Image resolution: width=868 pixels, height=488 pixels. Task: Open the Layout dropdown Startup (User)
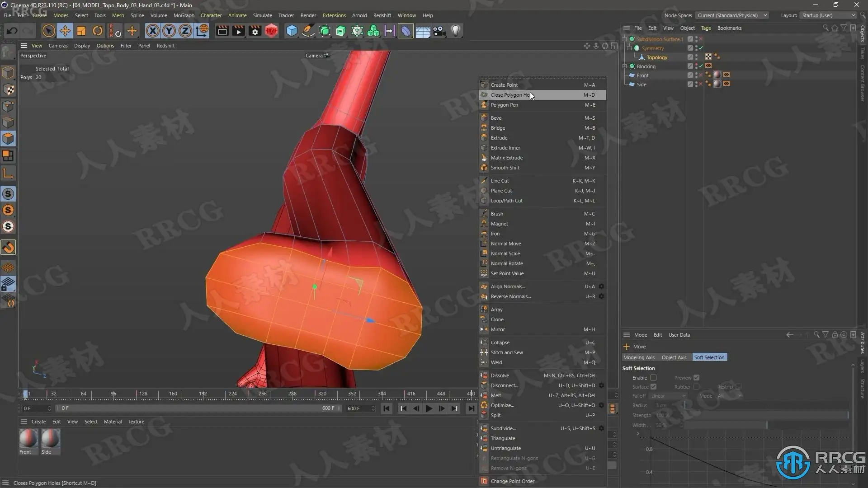click(828, 15)
